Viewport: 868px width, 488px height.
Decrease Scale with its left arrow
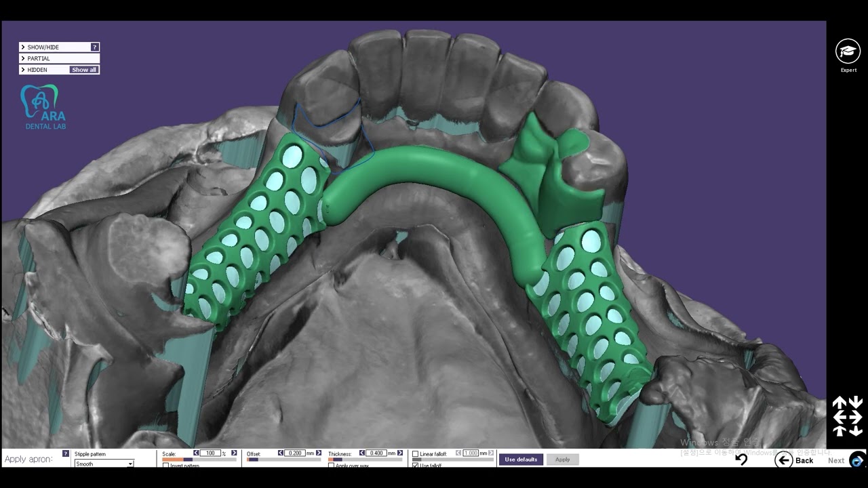click(x=196, y=453)
